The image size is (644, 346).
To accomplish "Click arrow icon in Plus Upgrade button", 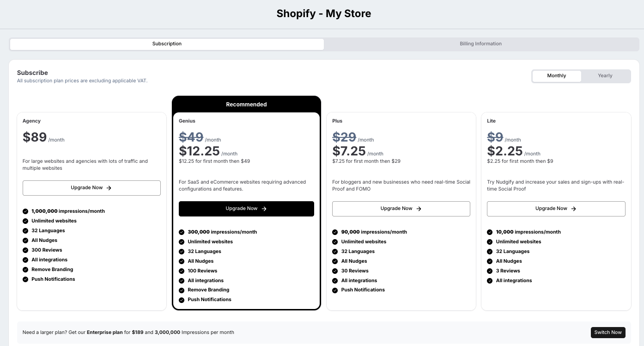I will (x=419, y=209).
